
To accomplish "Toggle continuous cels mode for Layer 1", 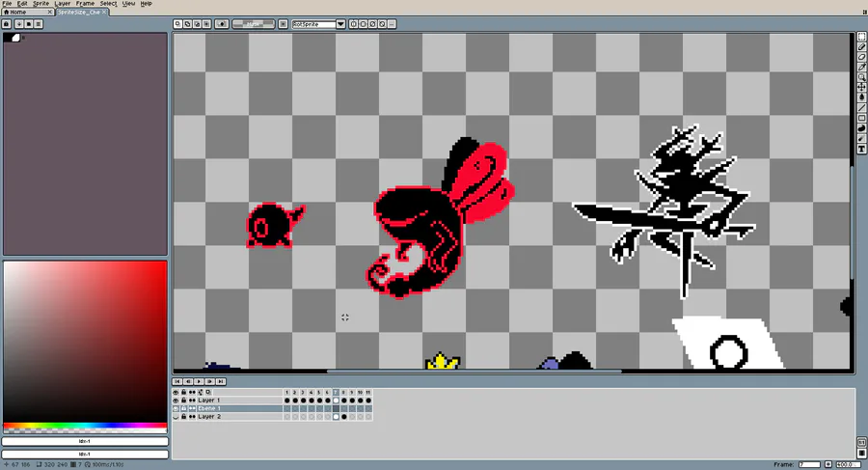I will 192,401.
